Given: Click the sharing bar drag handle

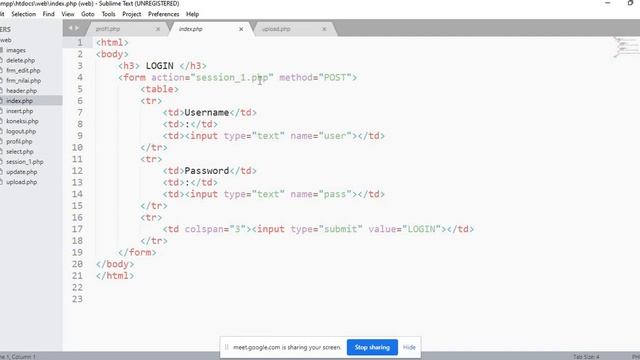Looking at the screenshot, I should [226, 347].
